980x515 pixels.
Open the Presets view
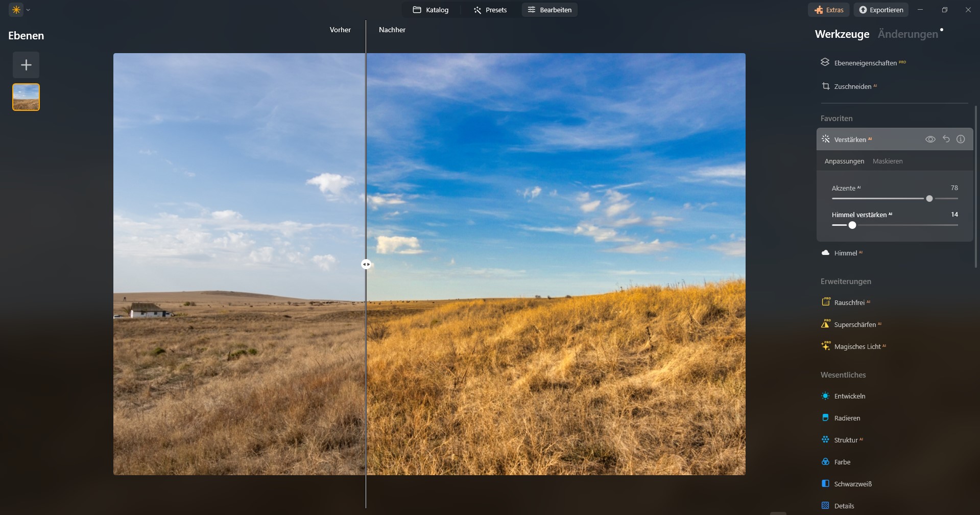(x=490, y=9)
